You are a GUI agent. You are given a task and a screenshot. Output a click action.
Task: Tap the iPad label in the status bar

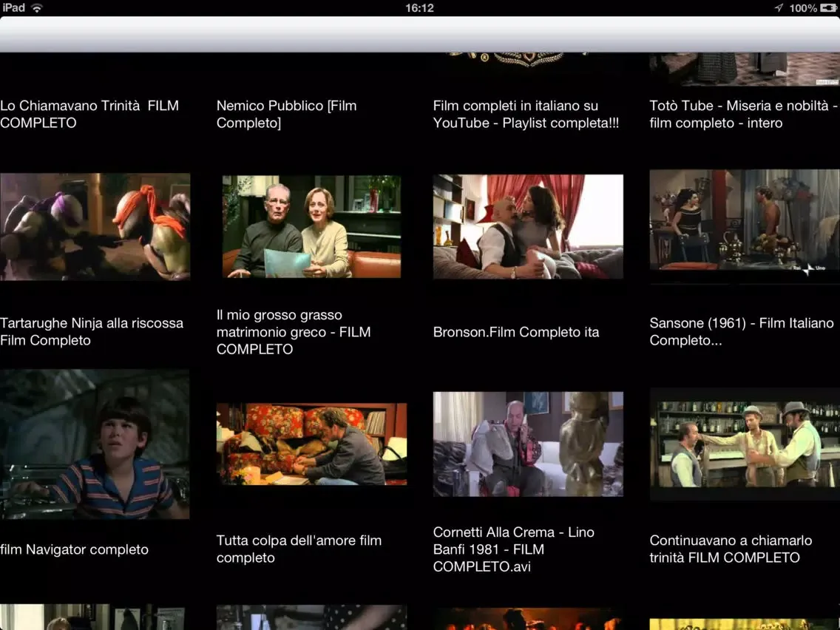13,7
